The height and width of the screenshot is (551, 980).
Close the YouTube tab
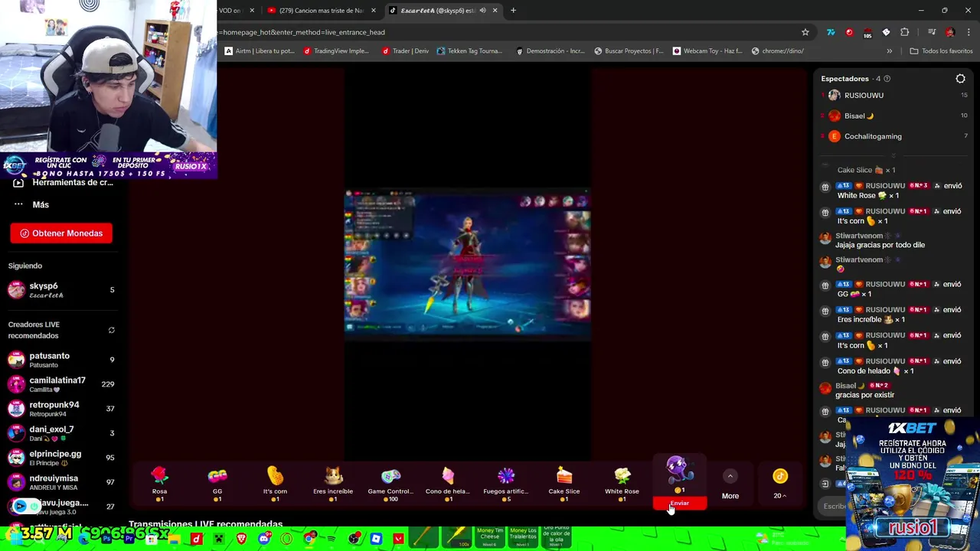[x=373, y=11]
